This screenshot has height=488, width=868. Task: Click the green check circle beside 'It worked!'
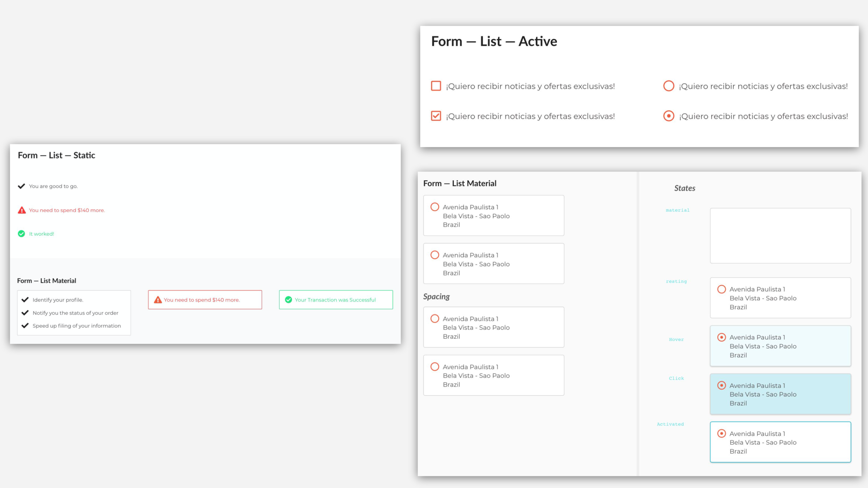[22, 234]
